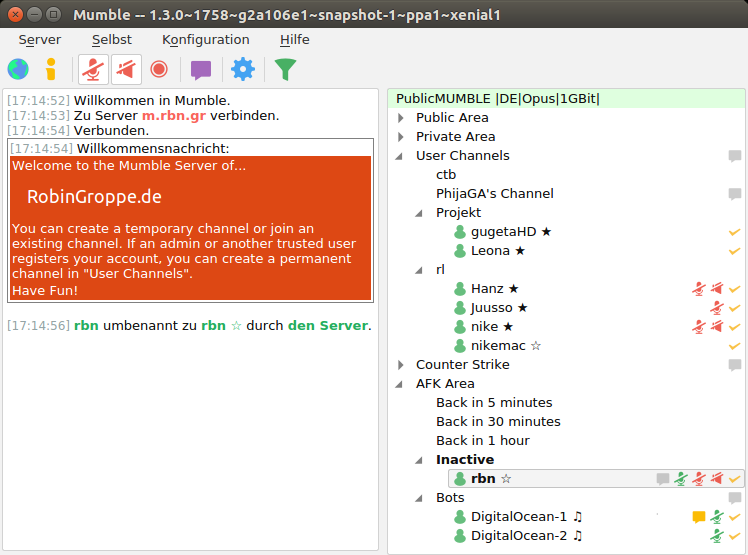Open the Konfiguration menu
This screenshot has width=748, height=555.
pyautogui.click(x=205, y=40)
